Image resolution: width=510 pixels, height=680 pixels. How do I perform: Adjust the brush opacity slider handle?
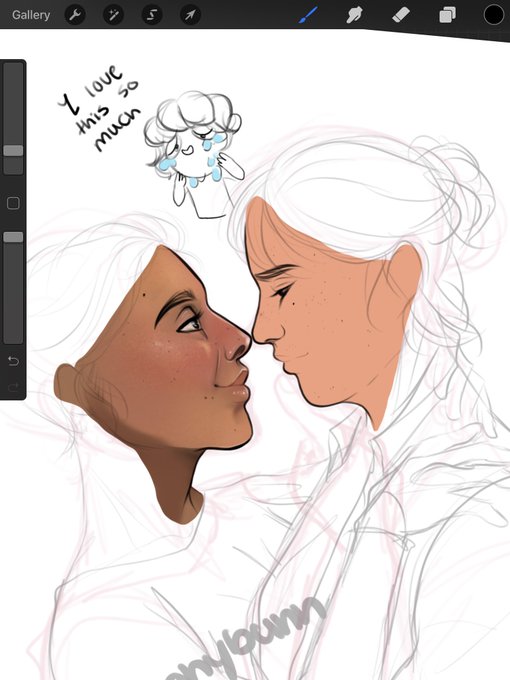[x=13, y=237]
